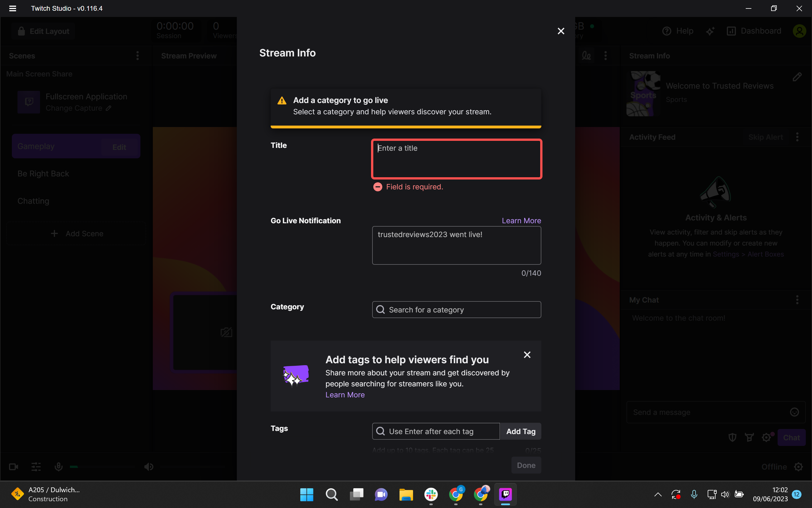812x508 pixels.
Task: Click Add Scene button
Action: coord(76,233)
